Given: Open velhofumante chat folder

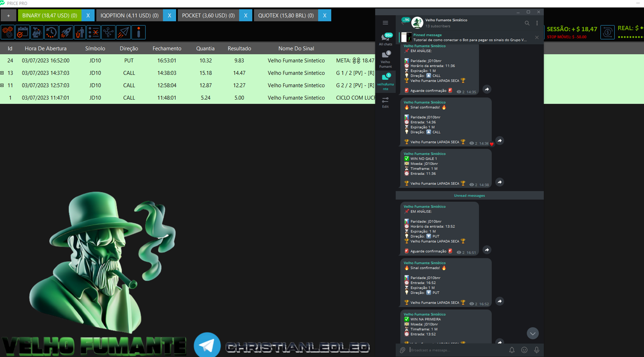Looking at the screenshot, I should 385,82.
